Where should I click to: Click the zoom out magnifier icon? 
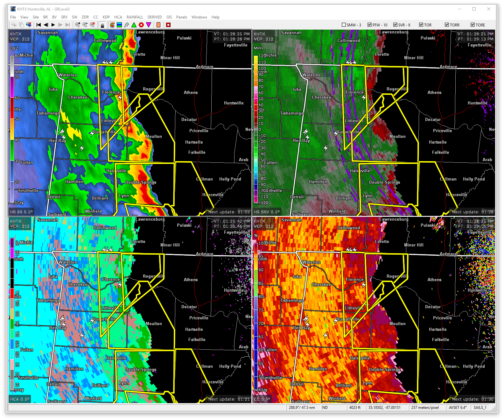point(85,25)
